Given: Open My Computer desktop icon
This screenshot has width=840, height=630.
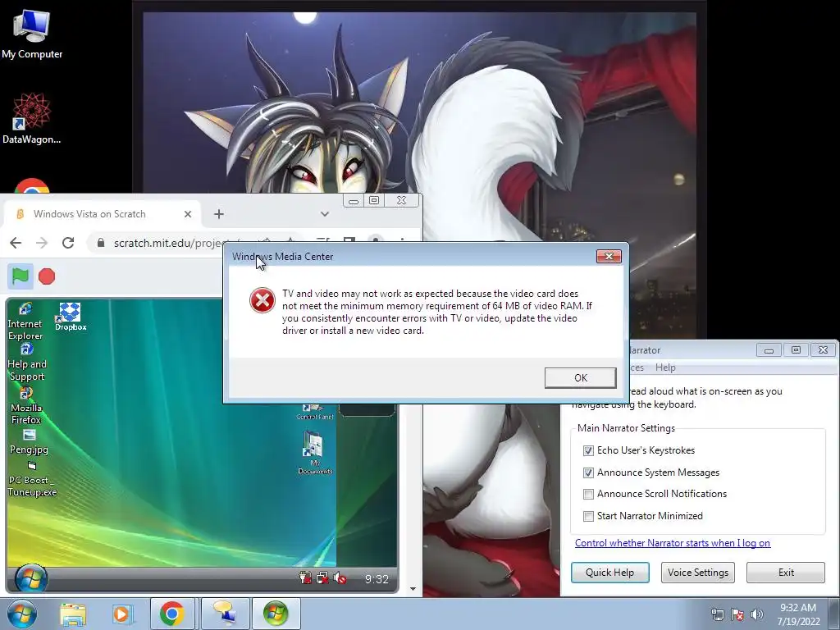Looking at the screenshot, I should [32, 34].
